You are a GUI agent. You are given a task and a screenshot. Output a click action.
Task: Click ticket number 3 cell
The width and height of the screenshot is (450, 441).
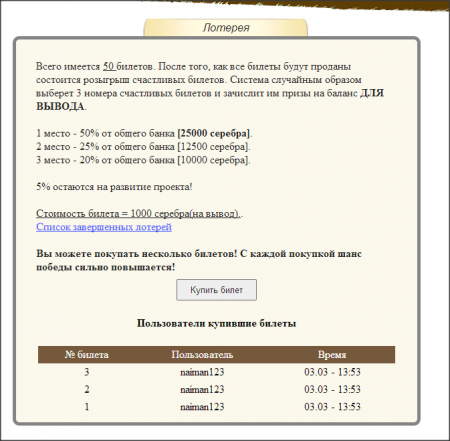tap(87, 372)
